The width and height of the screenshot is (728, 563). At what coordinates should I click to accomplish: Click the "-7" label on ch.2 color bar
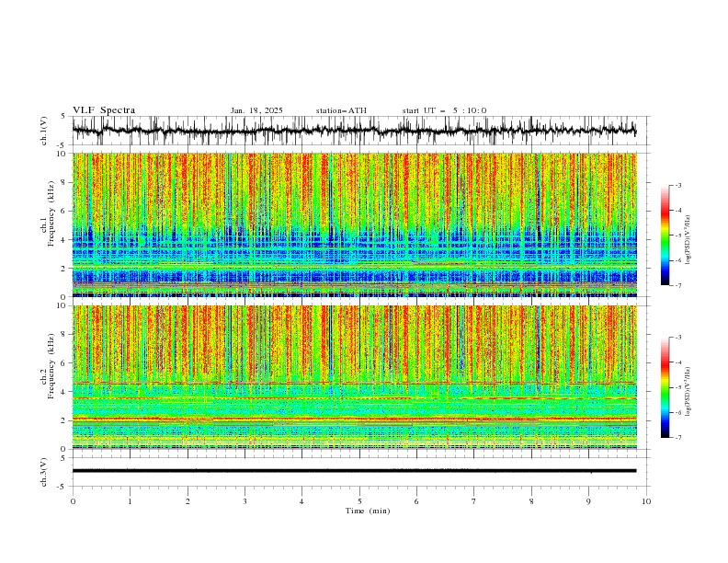(x=678, y=438)
